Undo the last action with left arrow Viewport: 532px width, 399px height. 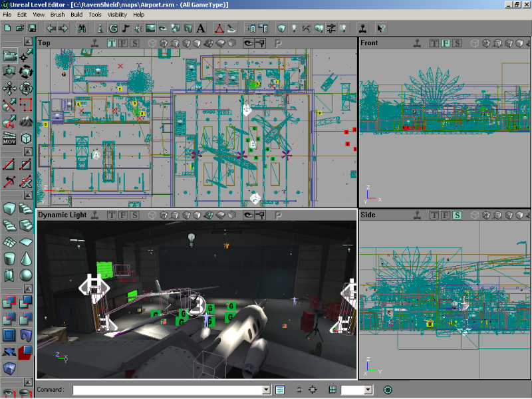[x=51, y=29]
